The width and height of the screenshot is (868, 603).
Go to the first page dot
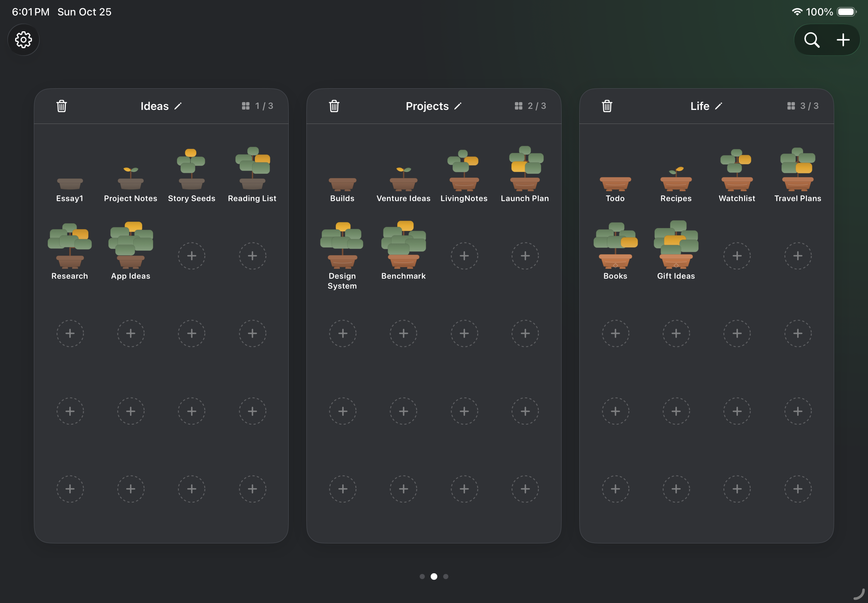pos(422,576)
